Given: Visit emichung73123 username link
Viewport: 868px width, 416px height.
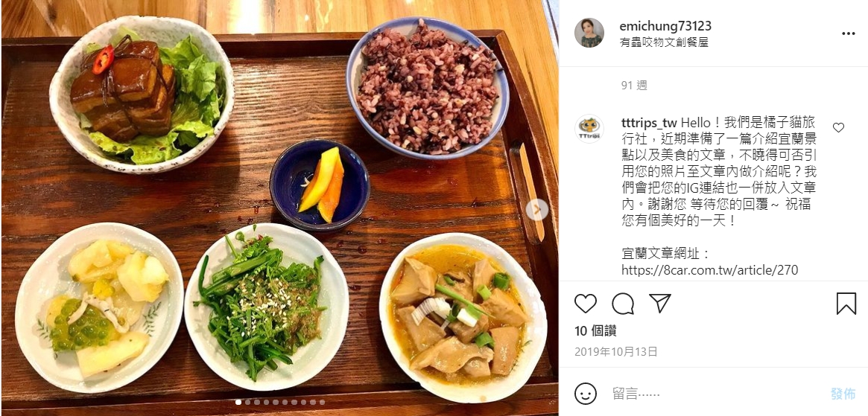Looking at the screenshot, I should (x=665, y=26).
